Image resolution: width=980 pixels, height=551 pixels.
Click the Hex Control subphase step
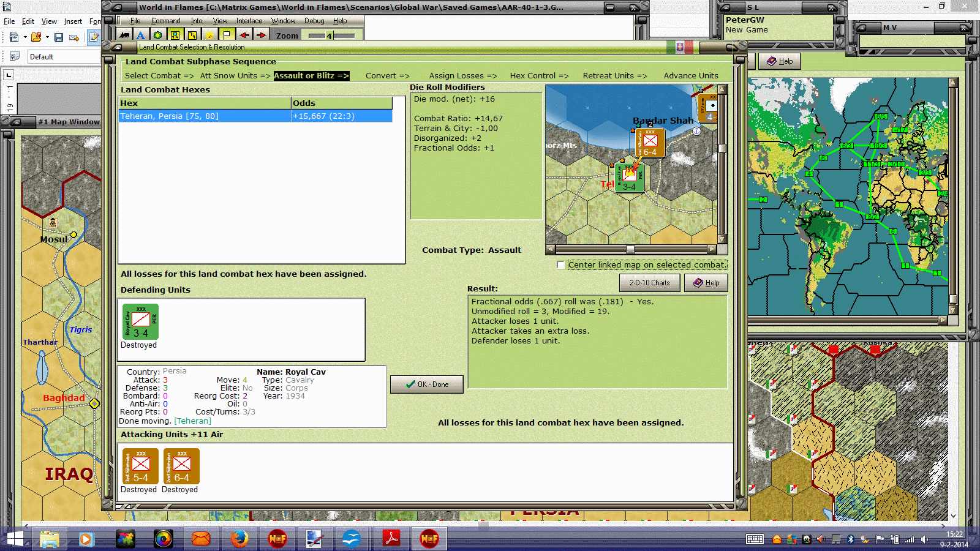pyautogui.click(x=539, y=76)
